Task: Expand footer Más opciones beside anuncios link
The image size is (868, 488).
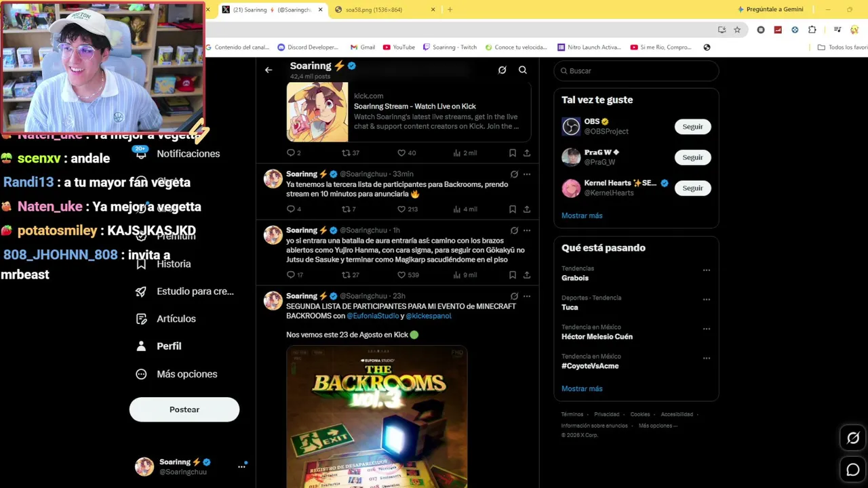Action: [658, 426]
